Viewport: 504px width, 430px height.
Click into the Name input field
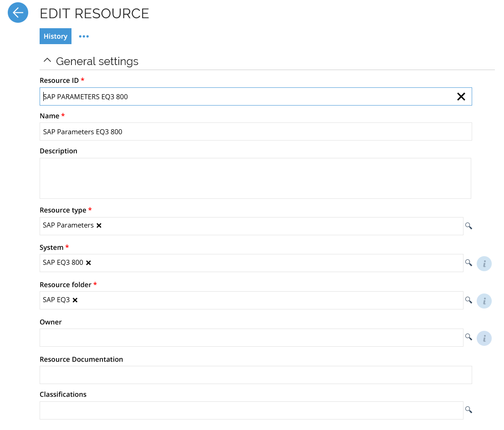255,132
